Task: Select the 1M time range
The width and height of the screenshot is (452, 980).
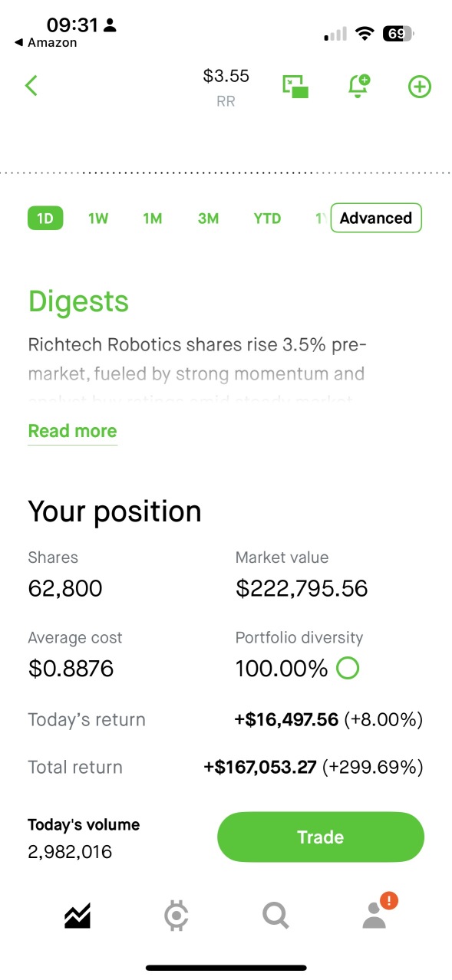Action: click(153, 219)
